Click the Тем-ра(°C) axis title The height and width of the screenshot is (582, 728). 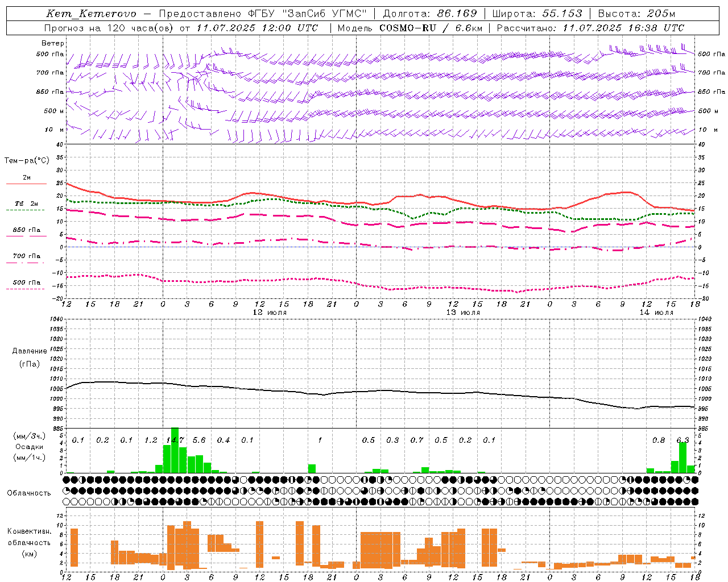coord(27,161)
